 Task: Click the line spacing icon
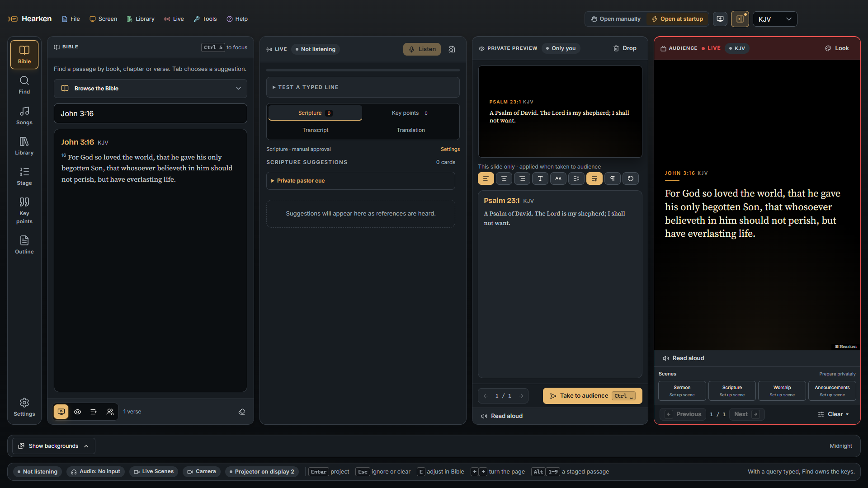pos(576,178)
